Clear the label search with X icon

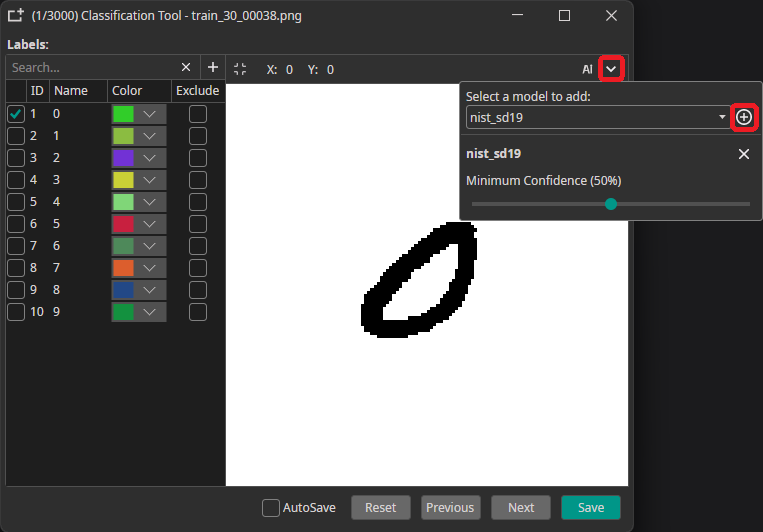(186, 67)
